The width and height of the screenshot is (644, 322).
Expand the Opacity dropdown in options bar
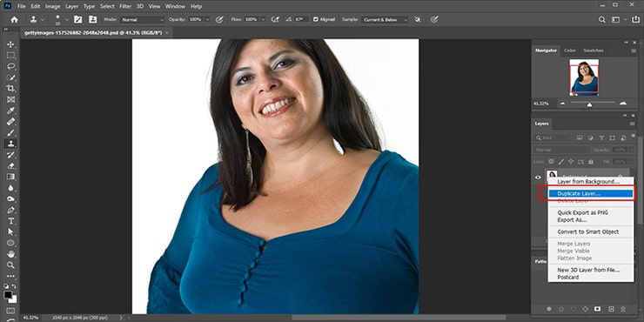[207, 19]
